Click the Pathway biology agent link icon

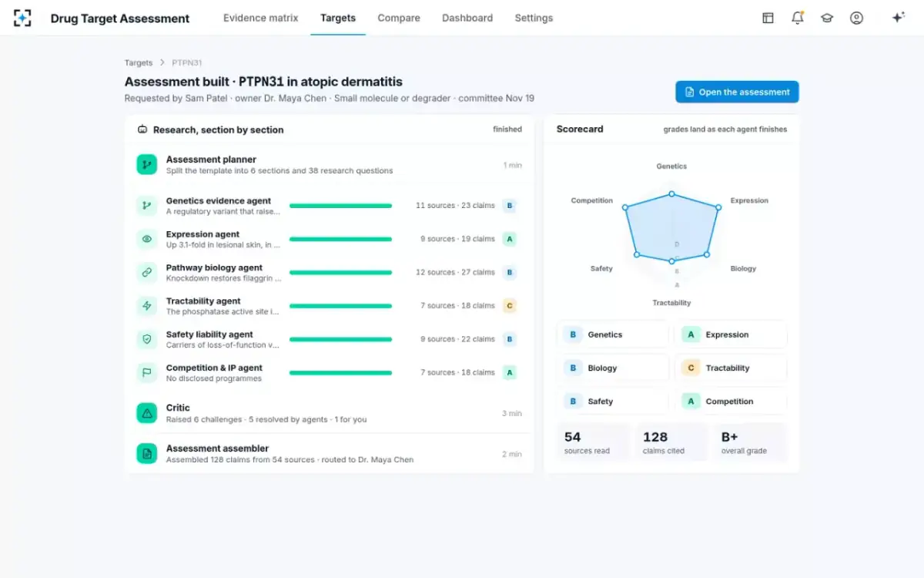(x=146, y=272)
